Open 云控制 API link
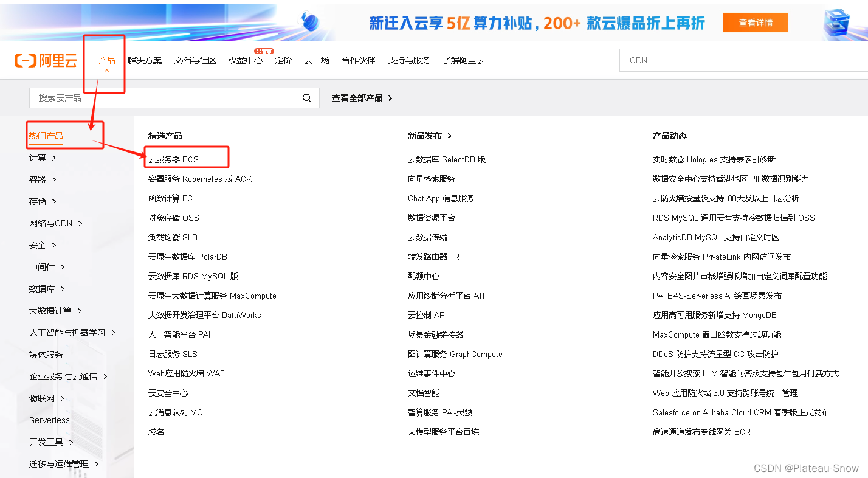This screenshot has height=478, width=868. coord(427,315)
